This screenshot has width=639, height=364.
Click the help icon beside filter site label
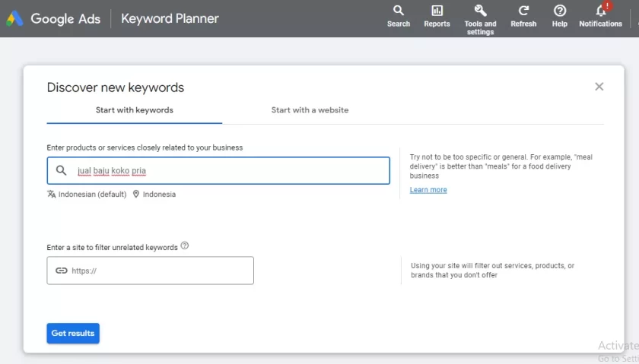[185, 245]
